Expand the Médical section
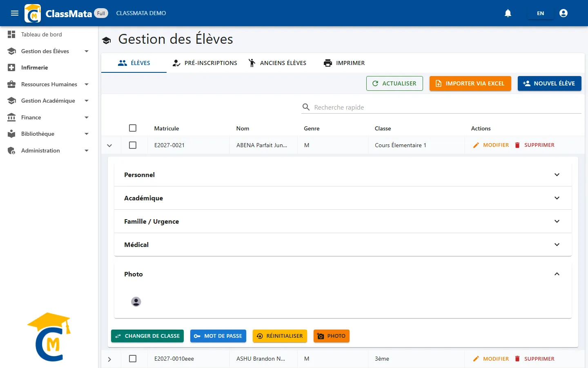 click(x=343, y=245)
